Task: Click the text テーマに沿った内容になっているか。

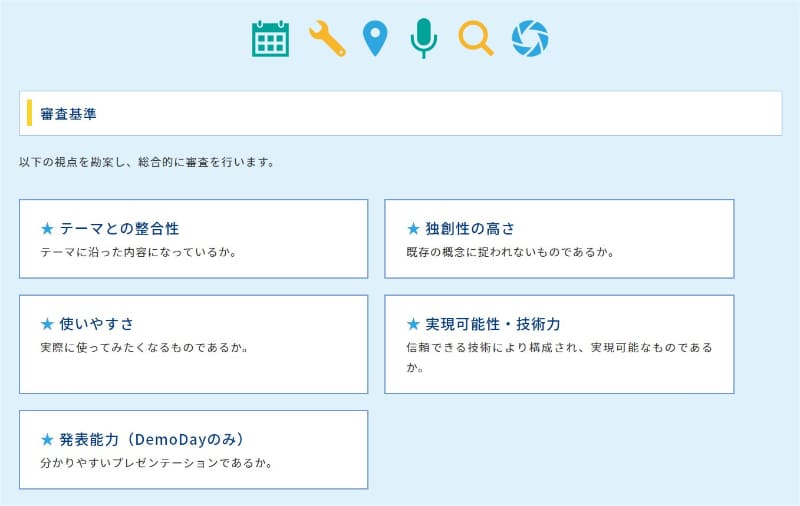Action: pos(138,252)
